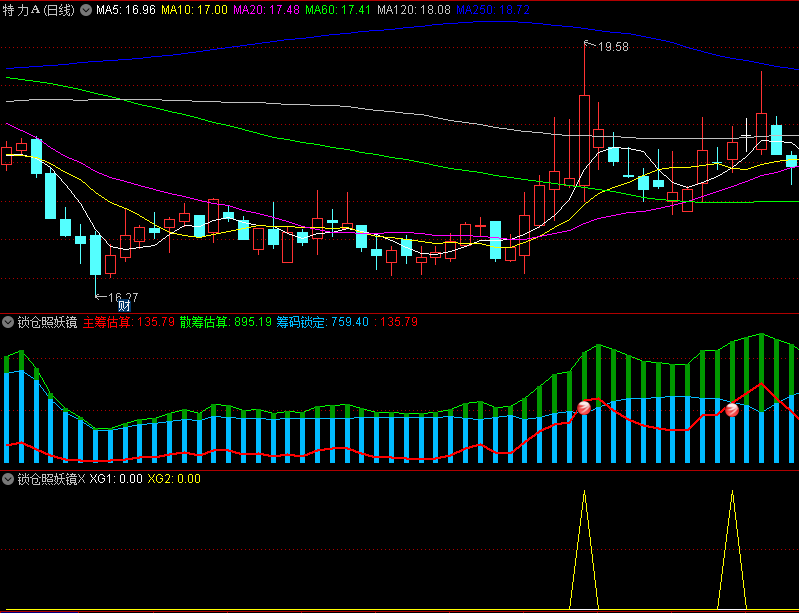The height and width of the screenshot is (613, 799).
Task: Click the XG2: 0.00 label
Action: click(x=174, y=479)
